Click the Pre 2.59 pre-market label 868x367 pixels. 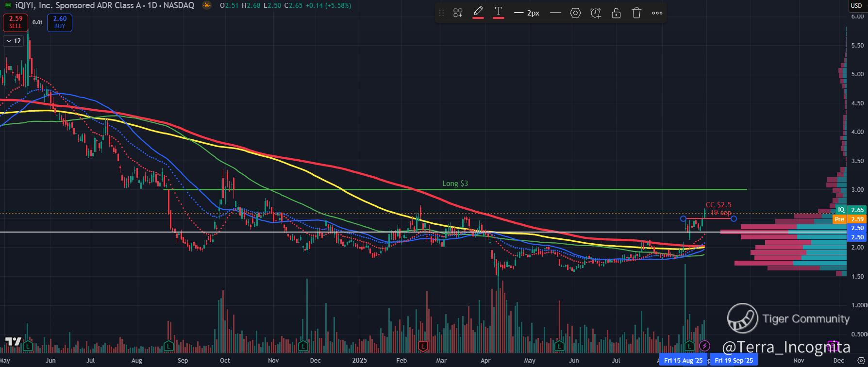click(849, 219)
